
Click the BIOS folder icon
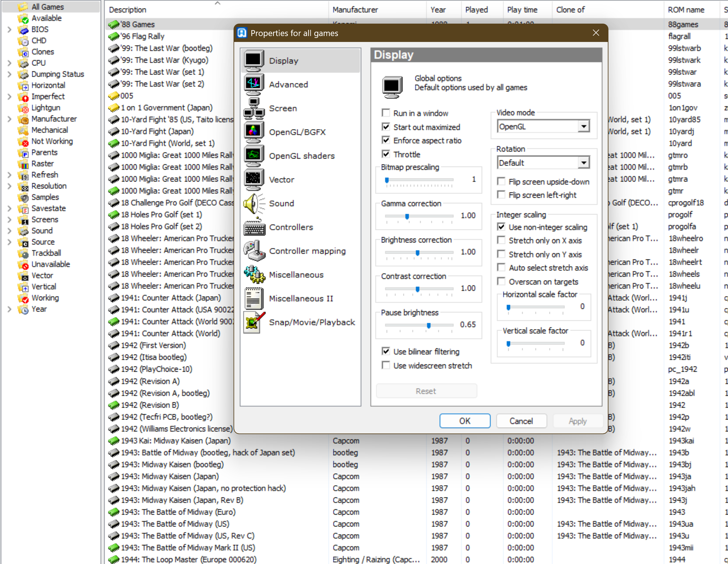(x=23, y=30)
